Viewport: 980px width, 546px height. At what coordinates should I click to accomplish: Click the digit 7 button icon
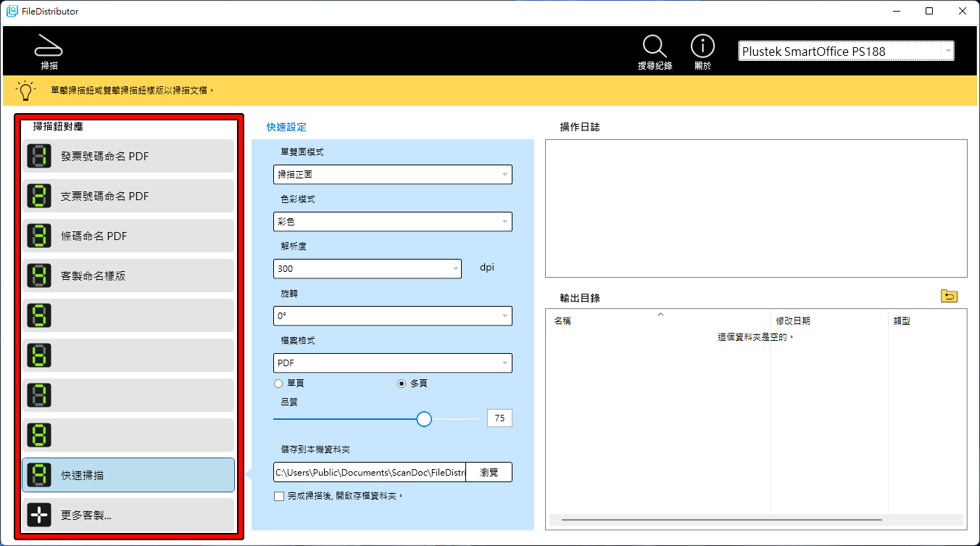[39, 395]
